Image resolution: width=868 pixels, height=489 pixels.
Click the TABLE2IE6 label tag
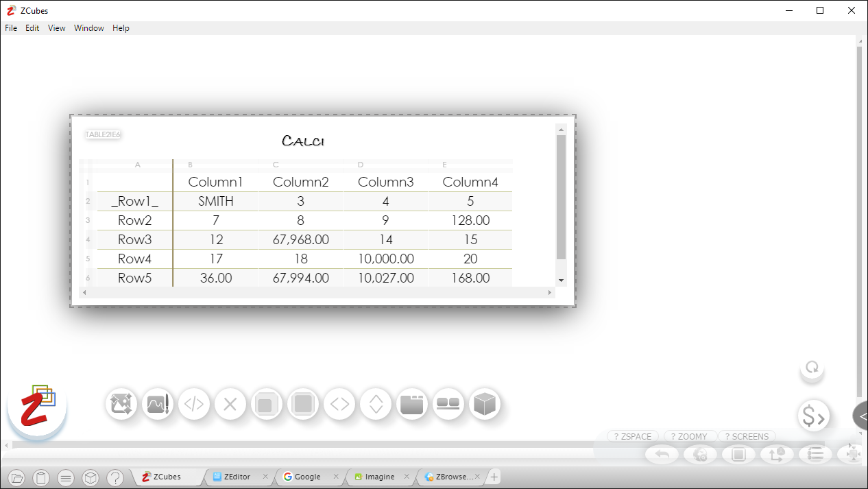click(103, 134)
